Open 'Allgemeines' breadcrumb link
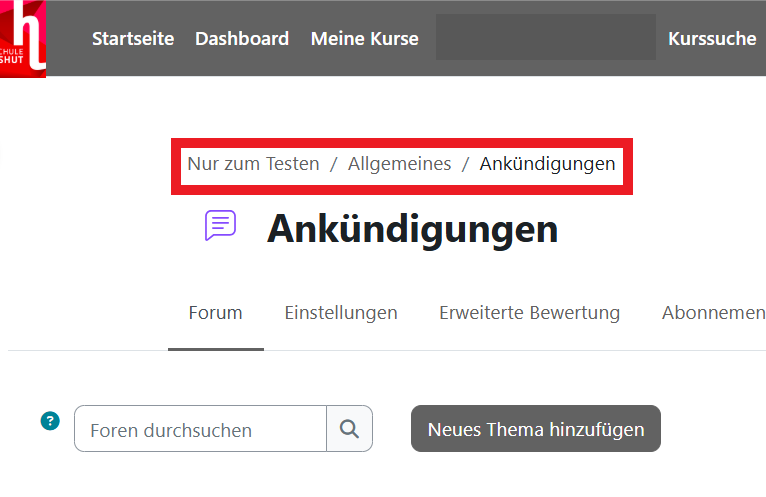The image size is (766, 497). tap(399, 164)
